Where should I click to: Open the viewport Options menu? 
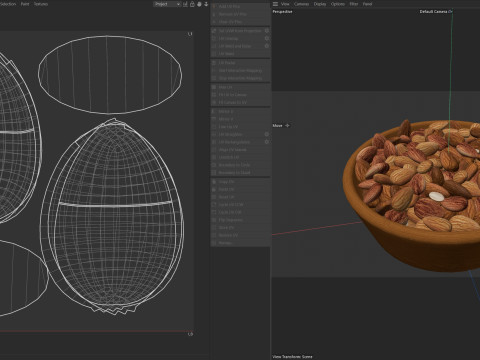(x=338, y=4)
